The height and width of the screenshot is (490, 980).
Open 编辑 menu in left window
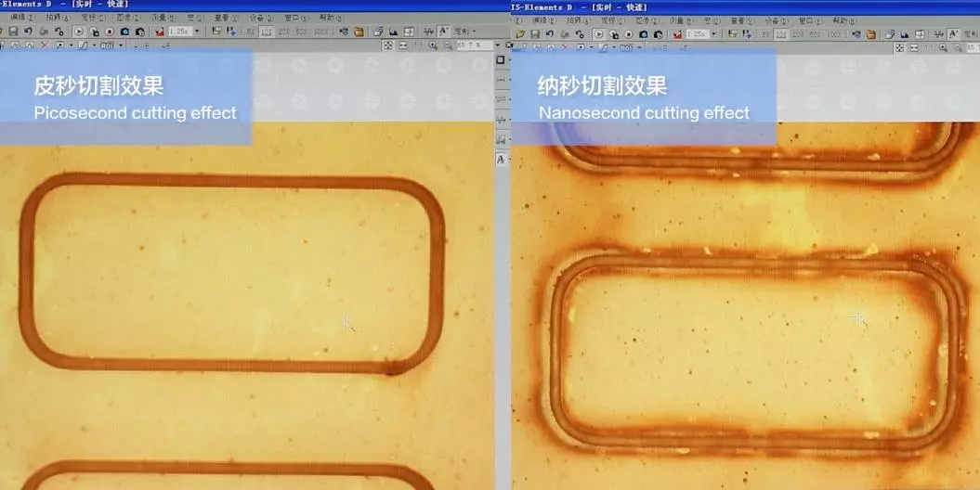(23, 18)
